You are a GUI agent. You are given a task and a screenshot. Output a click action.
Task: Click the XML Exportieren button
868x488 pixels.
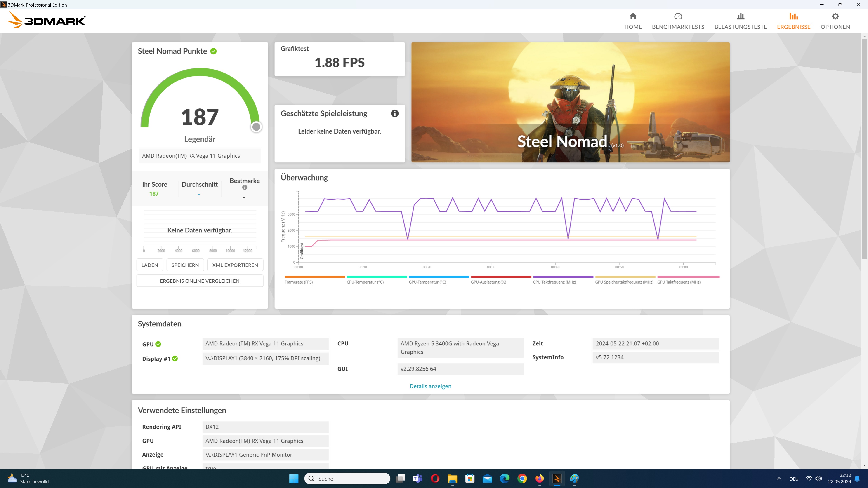235,265
